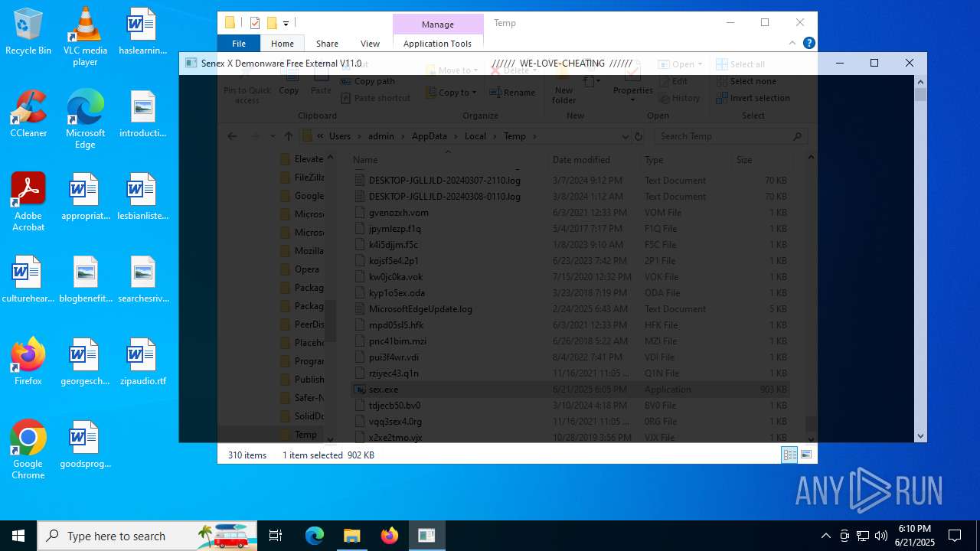Open Firefox from the taskbar
Viewport: 980px width, 551px height.
click(x=389, y=536)
